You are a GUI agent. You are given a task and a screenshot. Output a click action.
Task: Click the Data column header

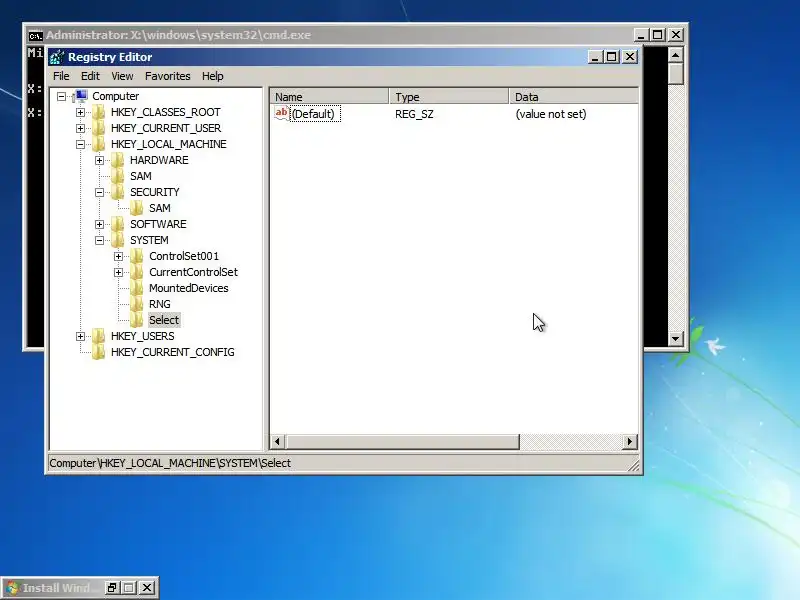[x=573, y=96]
